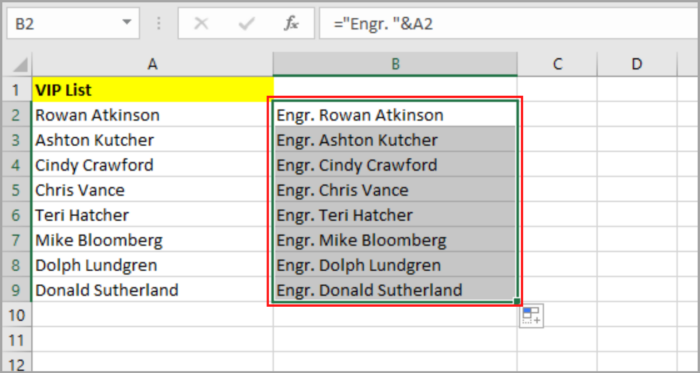Click the yellow VIP List cell
Viewport: 700px width, 373px height.
153,90
